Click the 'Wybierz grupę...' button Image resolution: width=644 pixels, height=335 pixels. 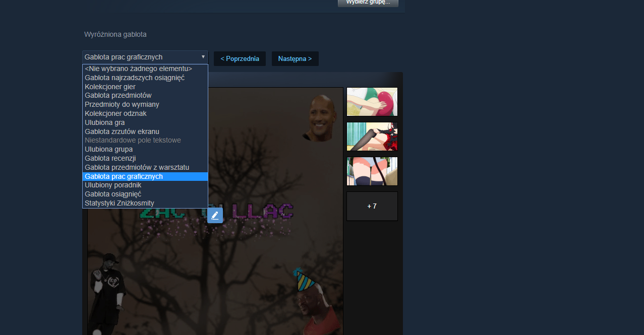[x=368, y=3]
